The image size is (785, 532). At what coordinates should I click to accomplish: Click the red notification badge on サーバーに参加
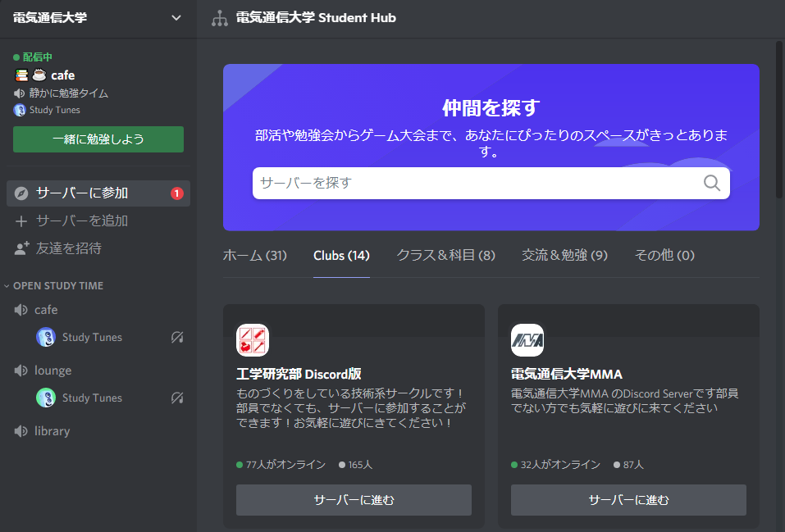tap(176, 193)
